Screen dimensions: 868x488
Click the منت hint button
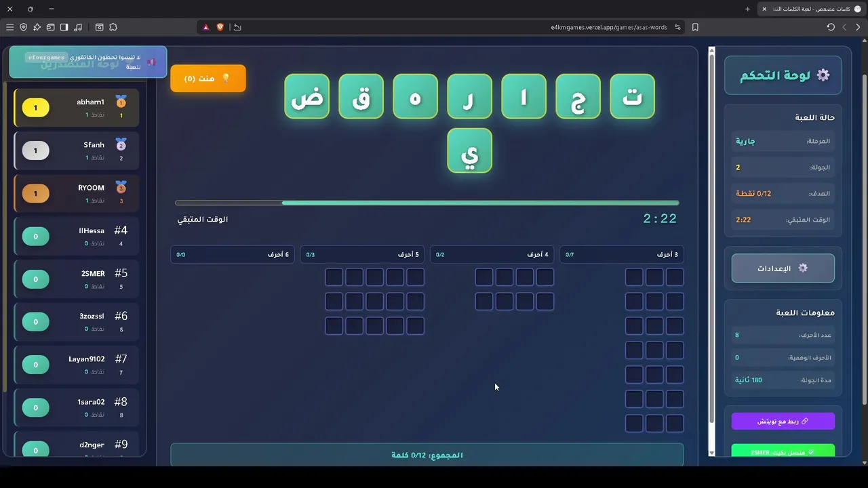click(x=208, y=79)
